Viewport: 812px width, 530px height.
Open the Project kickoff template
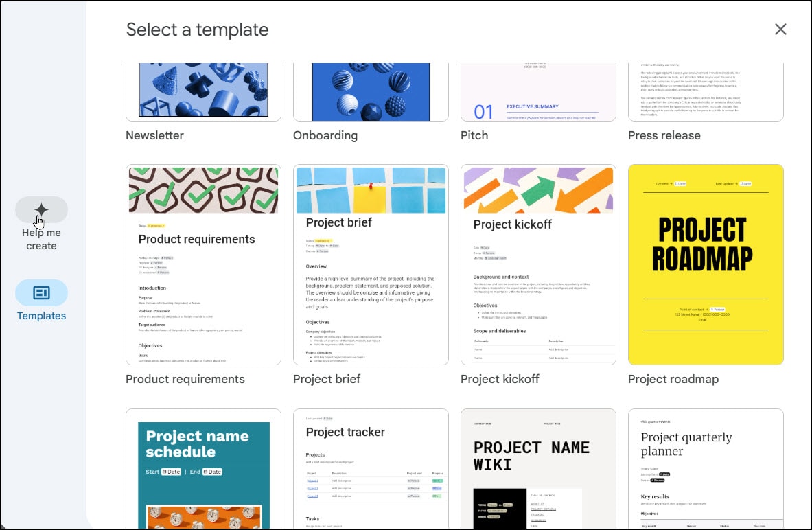click(x=538, y=264)
